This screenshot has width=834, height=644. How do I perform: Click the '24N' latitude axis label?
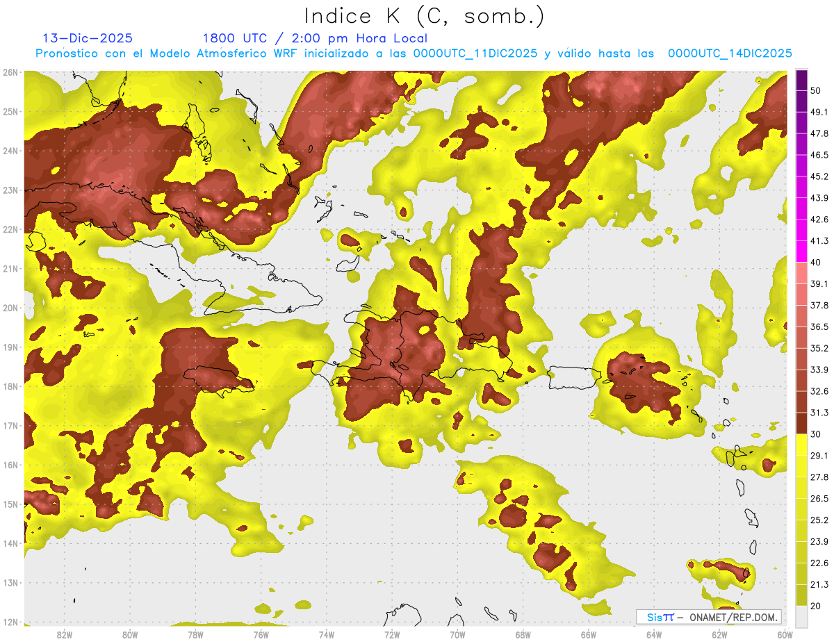point(10,151)
